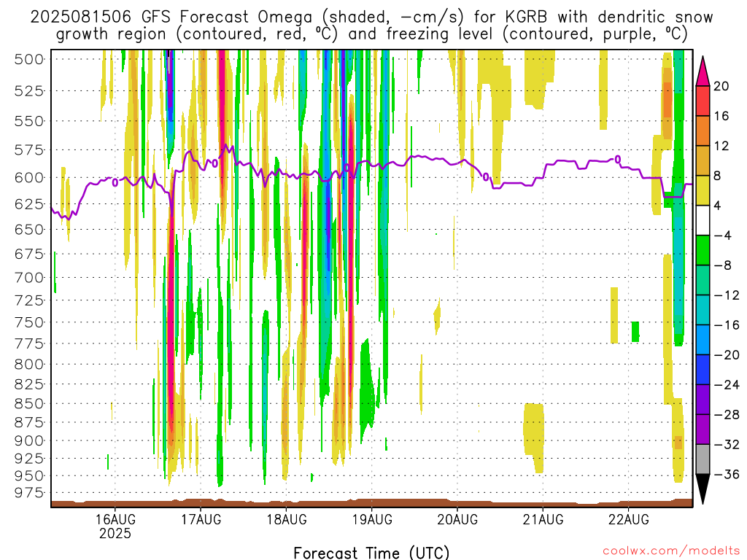Click the 16AUG 2025 date label
Image resolution: width=747 pixels, height=560 pixels.
pyautogui.click(x=115, y=526)
